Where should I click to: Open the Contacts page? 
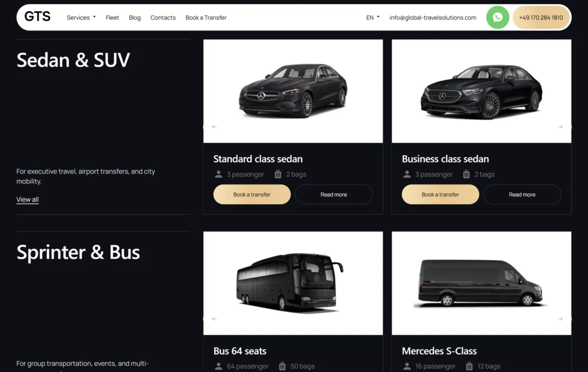point(163,18)
